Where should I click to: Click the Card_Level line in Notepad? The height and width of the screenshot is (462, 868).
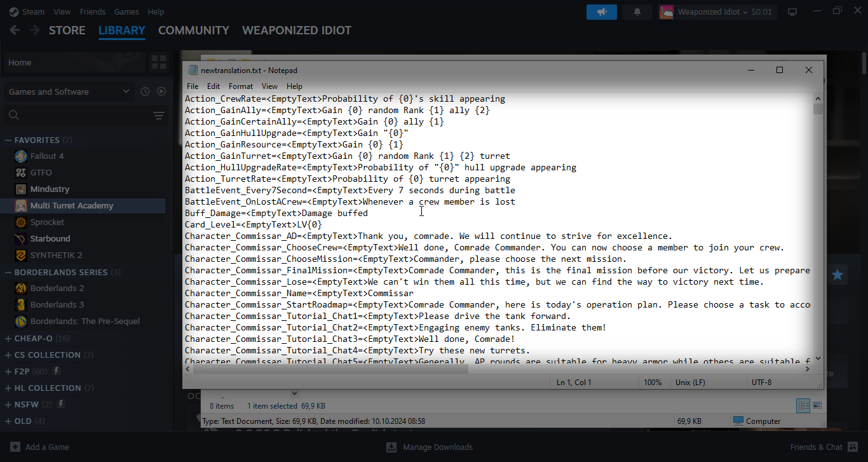tap(254, 224)
